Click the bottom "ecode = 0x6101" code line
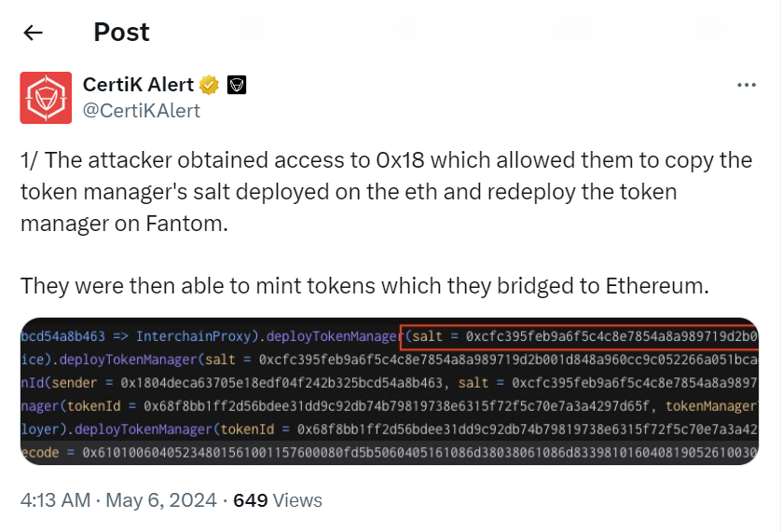Image resolution: width=782 pixels, height=532 pixels. point(280,452)
